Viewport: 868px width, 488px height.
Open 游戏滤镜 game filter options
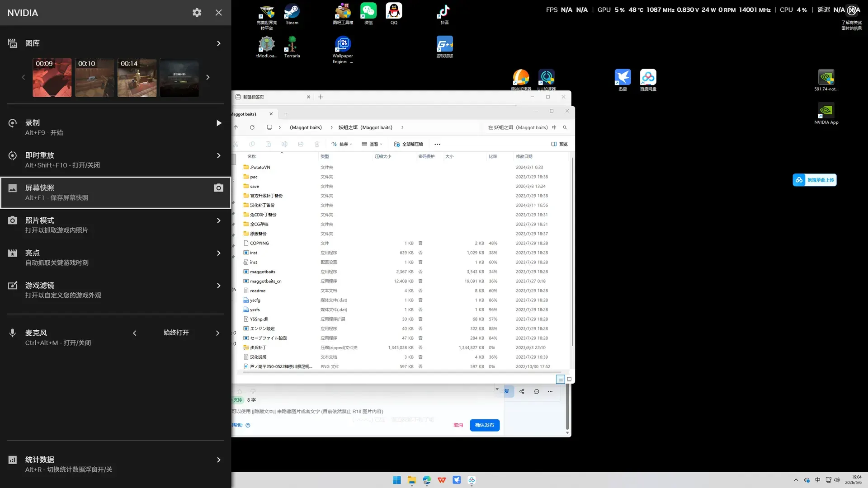116,290
